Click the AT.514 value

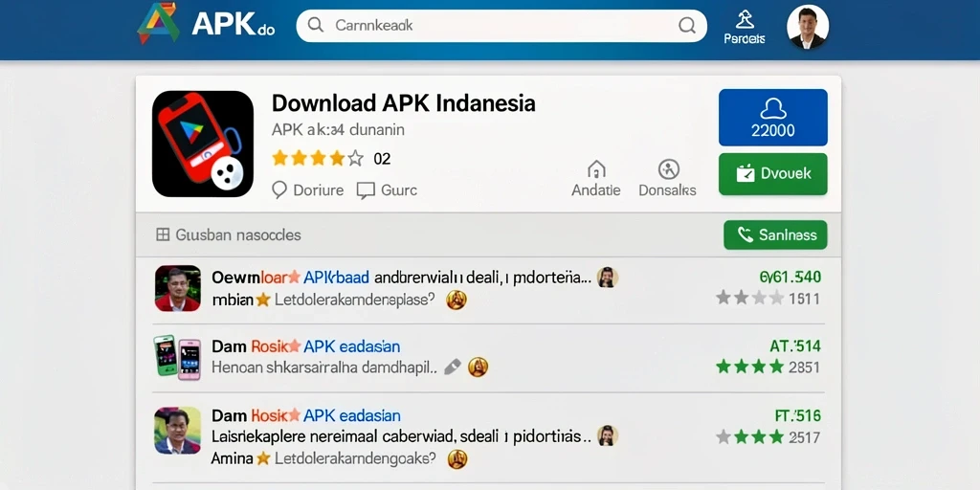(x=795, y=345)
